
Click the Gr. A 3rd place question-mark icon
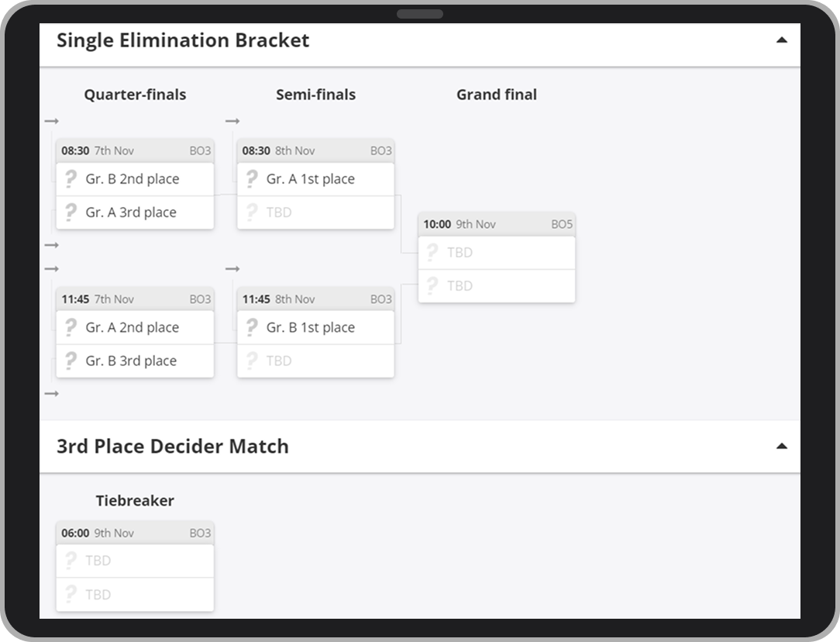pyautogui.click(x=71, y=212)
